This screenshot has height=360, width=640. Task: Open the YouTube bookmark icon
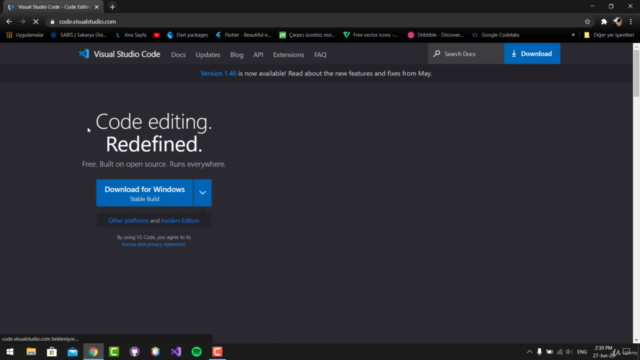157,35
